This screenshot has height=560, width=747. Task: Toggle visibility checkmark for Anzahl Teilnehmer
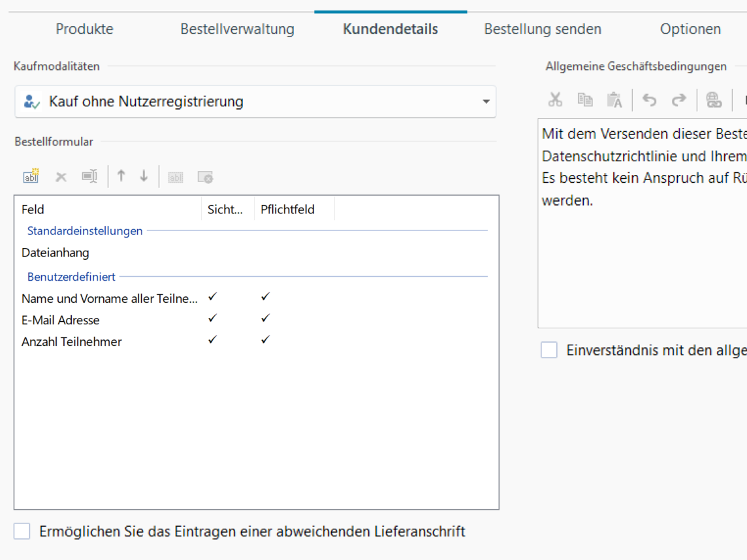[x=212, y=340]
